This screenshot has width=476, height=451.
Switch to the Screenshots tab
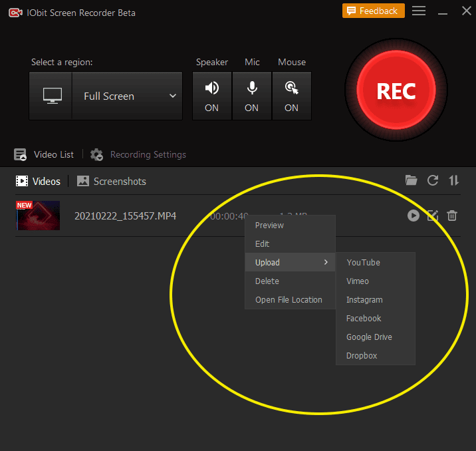[x=120, y=182]
